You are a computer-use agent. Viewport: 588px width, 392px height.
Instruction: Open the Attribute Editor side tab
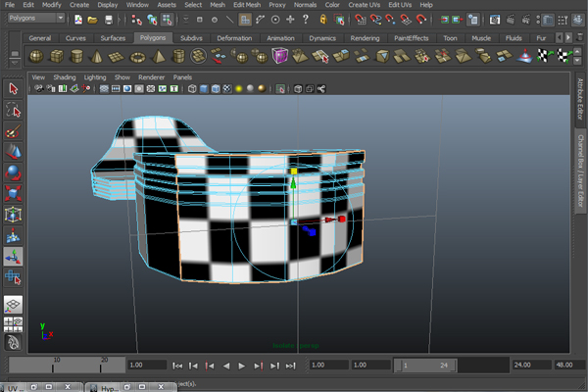click(580, 99)
